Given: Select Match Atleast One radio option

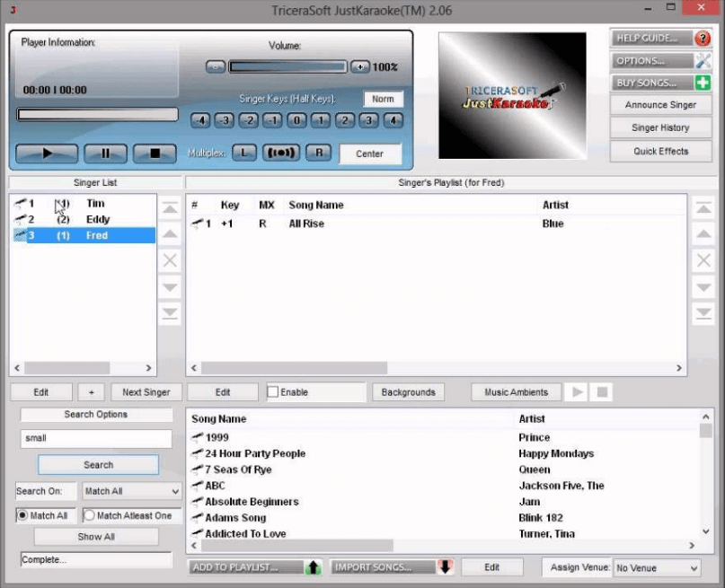Looking at the screenshot, I should 90,515.
